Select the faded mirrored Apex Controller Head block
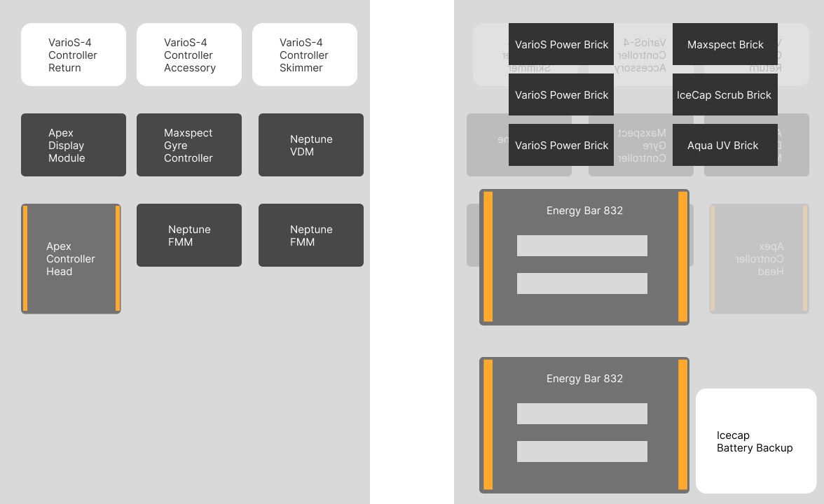 [759, 258]
